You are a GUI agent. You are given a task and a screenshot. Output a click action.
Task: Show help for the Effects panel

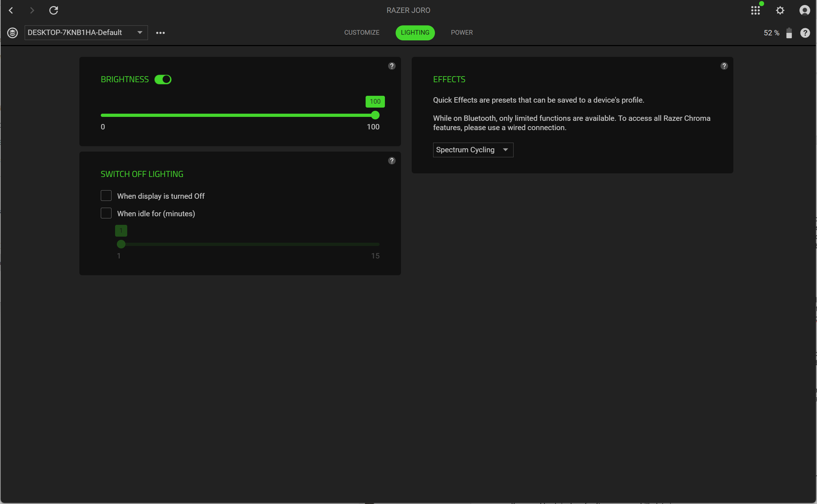click(724, 66)
